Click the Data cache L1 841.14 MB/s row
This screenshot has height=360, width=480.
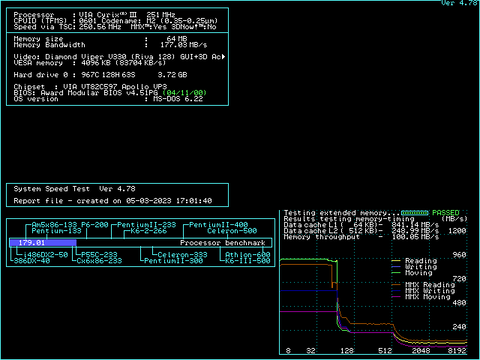[361, 225]
